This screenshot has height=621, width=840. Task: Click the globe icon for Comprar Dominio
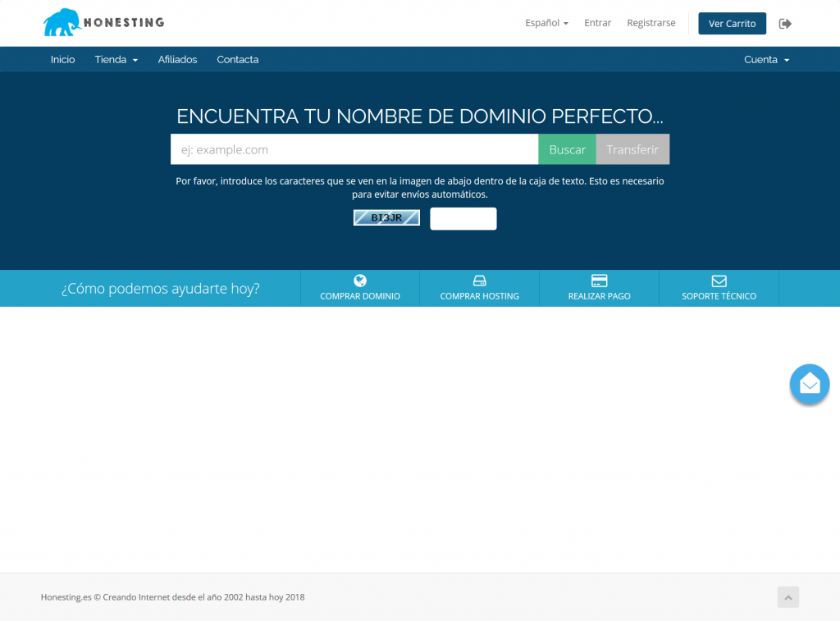360,281
